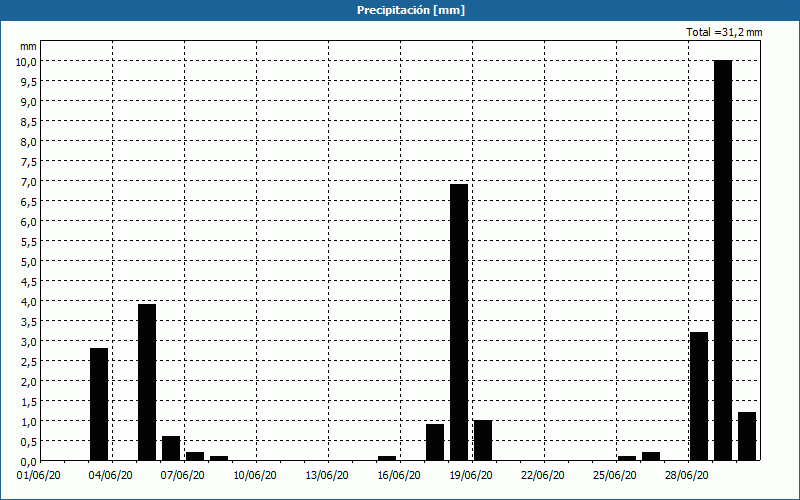Click the bar reaching about 3,2 mm
The width and height of the screenshot is (800, 500).
point(699,396)
